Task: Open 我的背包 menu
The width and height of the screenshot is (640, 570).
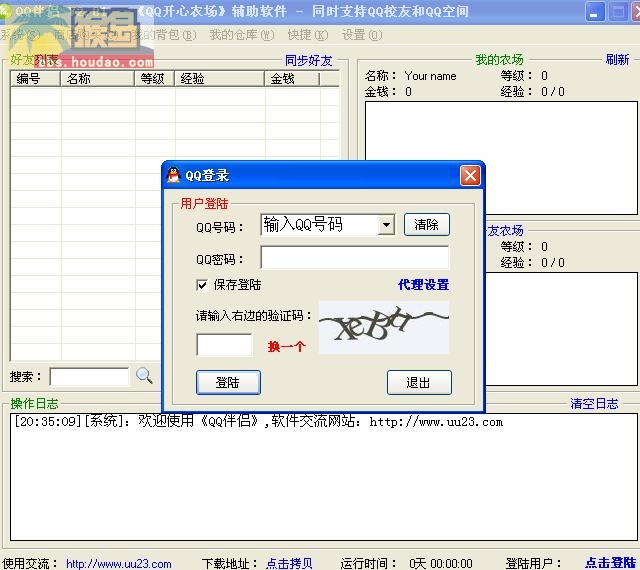Action: click(x=165, y=35)
